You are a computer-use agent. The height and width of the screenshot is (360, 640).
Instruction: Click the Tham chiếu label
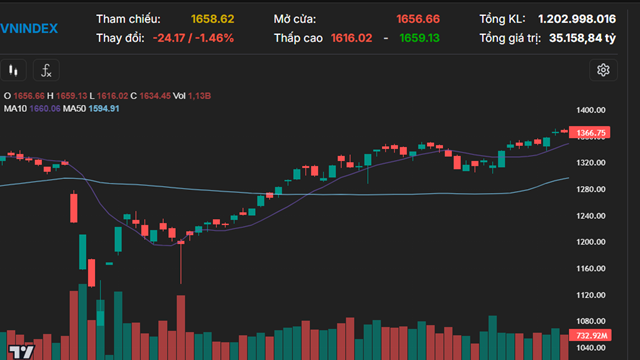(x=128, y=19)
